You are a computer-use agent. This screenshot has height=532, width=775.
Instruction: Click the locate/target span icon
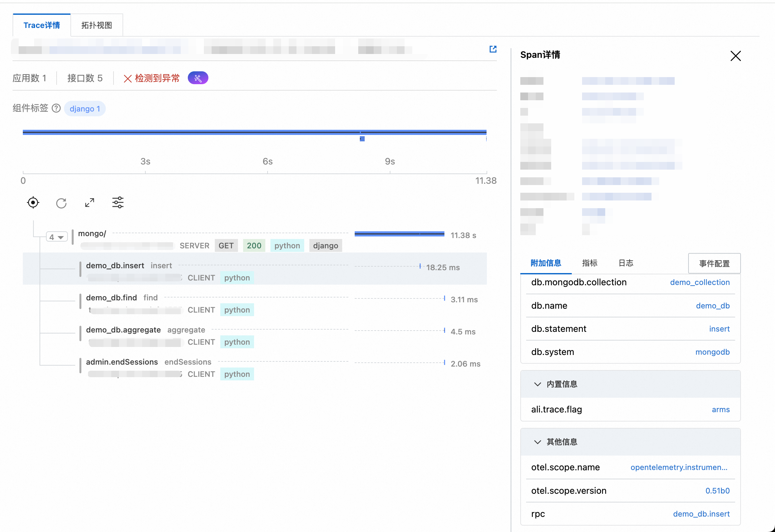[x=33, y=203]
